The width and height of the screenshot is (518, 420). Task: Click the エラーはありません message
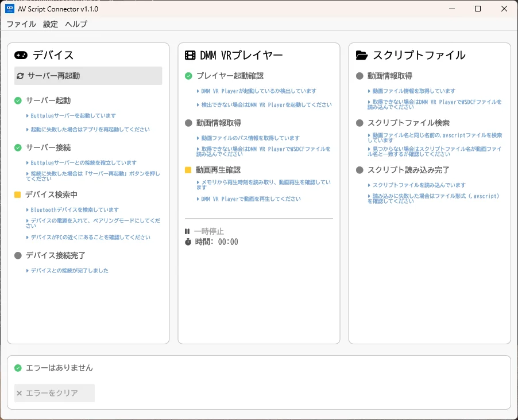point(60,368)
